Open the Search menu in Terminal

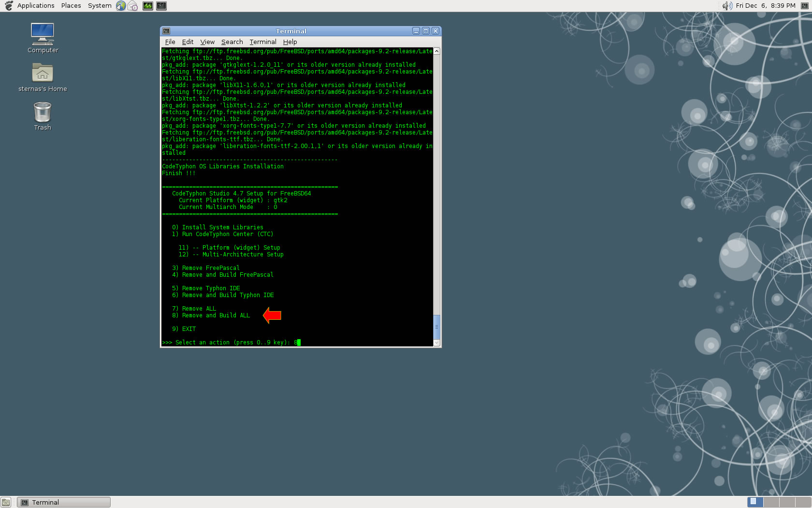tap(232, 42)
